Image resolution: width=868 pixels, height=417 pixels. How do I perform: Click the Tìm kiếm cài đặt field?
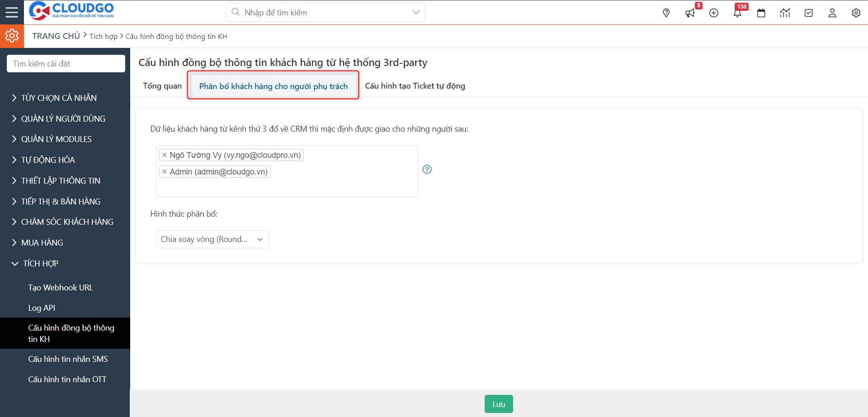click(x=66, y=64)
